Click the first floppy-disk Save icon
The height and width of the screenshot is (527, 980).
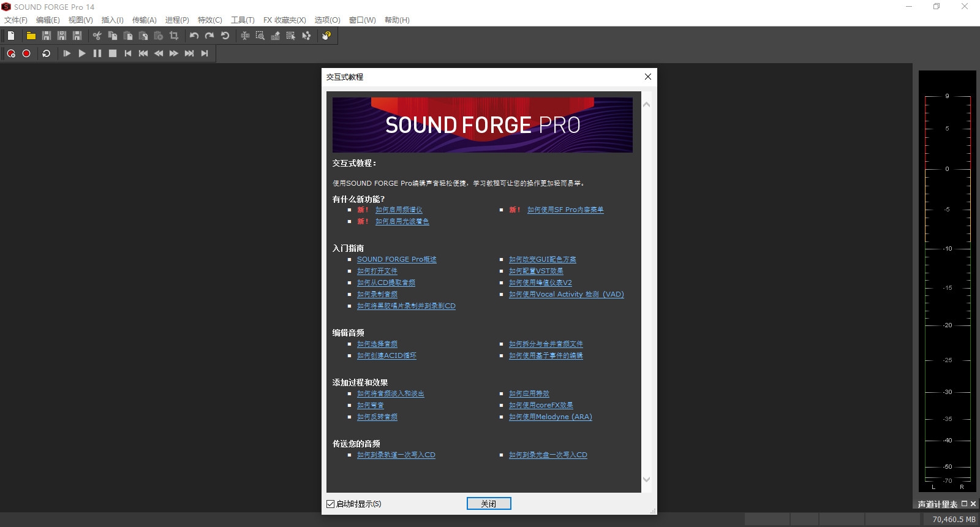[47, 36]
